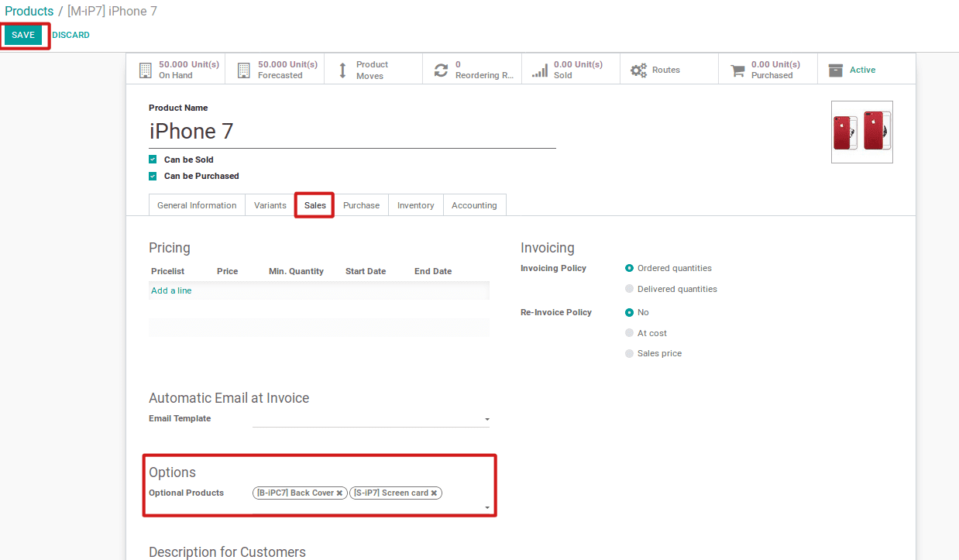
Task: Switch to the Variants tab
Action: 270,205
